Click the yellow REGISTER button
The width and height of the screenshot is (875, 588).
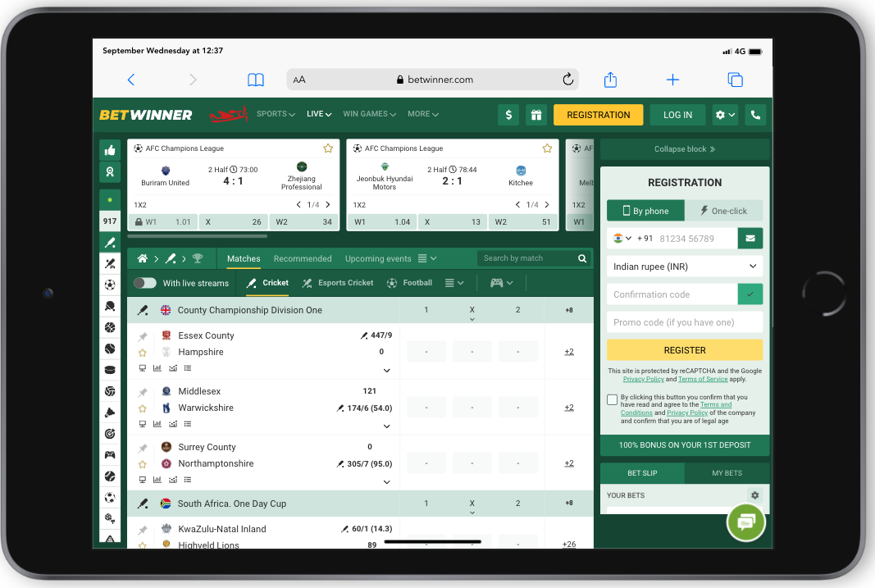[x=685, y=350]
